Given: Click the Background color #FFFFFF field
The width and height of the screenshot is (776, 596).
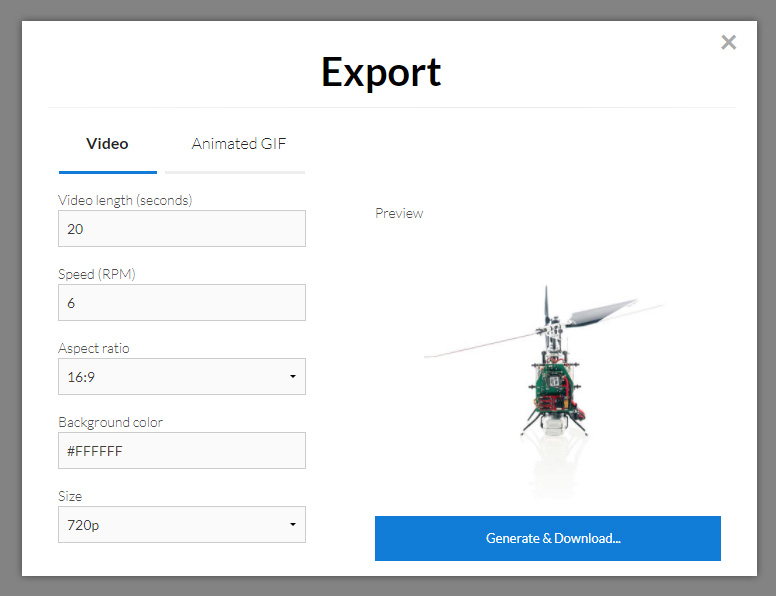Looking at the screenshot, I should coord(181,451).
